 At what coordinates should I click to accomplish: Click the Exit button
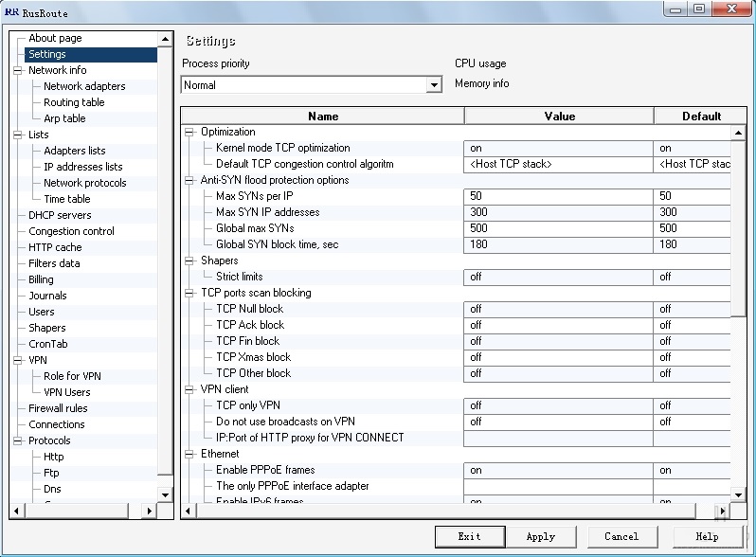pyautogui.click(x=469, y=536)
